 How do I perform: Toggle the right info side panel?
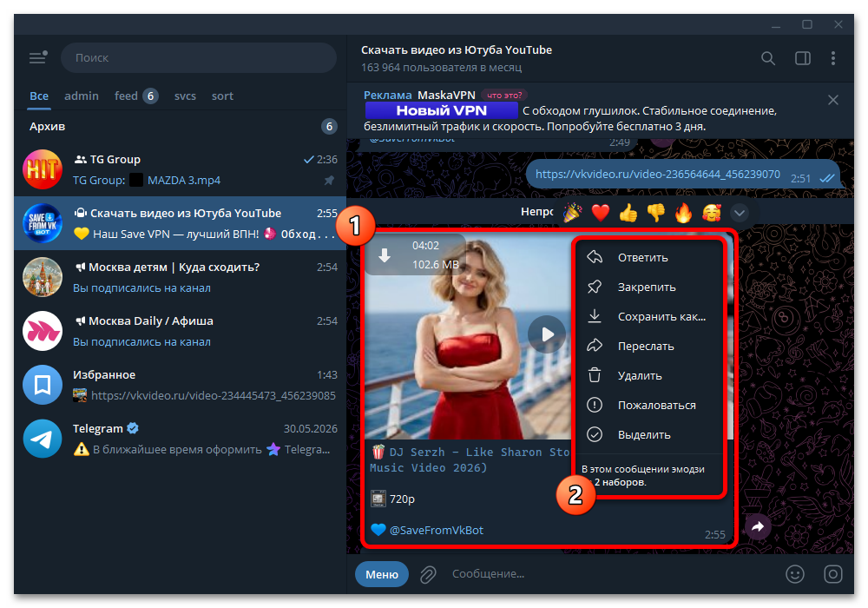pos(803,58)
